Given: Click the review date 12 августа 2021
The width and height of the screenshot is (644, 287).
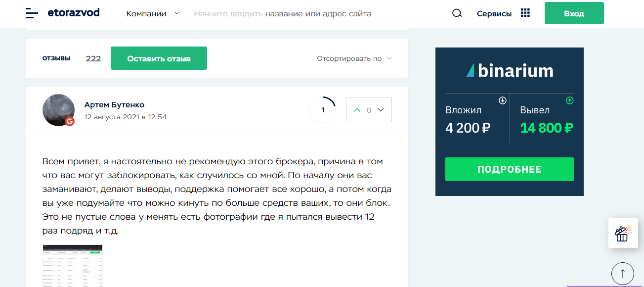Looking at the screenshot, I should pos(126,117).
